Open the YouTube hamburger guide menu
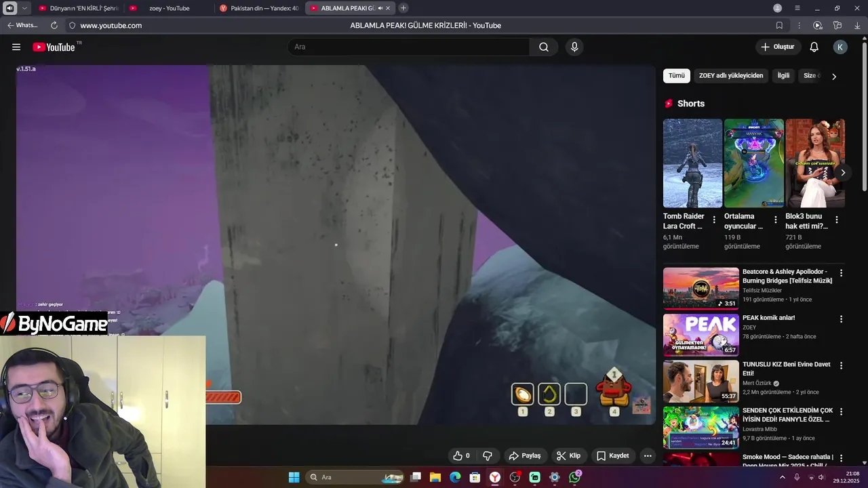868x488 pixels. point(16,47)
